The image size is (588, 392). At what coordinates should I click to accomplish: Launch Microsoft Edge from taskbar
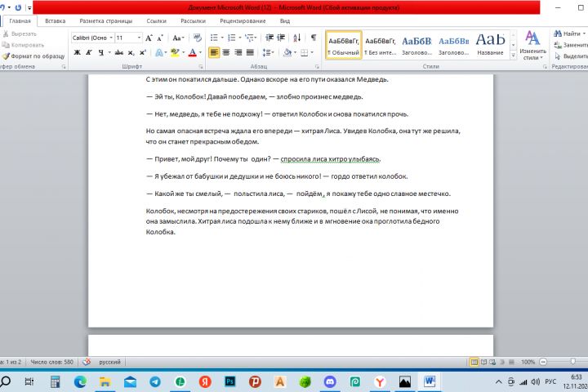80,381
